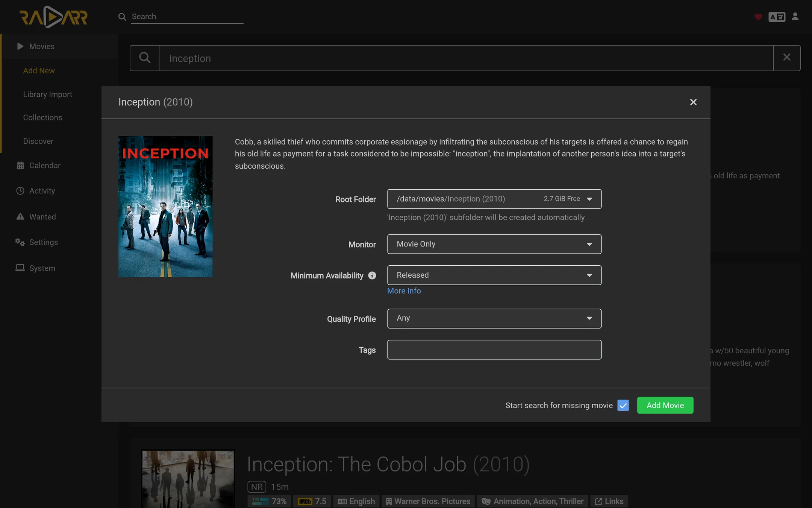Open the user account icon
The width and height of the screenshot is (812, 508).
pos(795,17)
